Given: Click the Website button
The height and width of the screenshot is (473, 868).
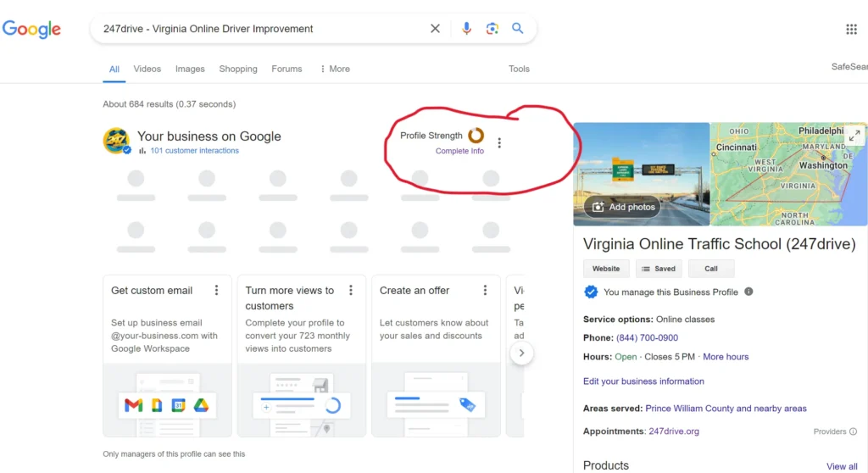Looking at the screenshot, I should (606, 269).
